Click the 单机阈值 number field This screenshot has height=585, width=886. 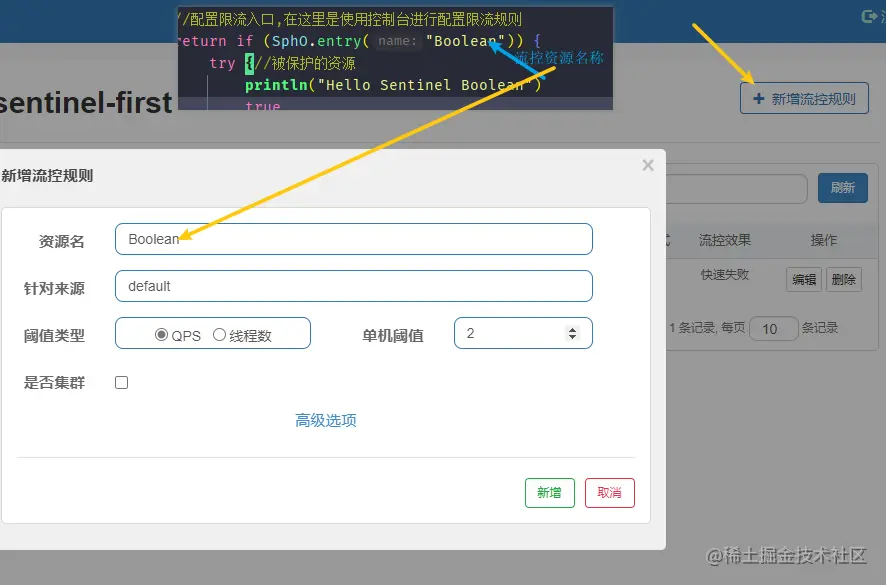[x=523, y=333]
